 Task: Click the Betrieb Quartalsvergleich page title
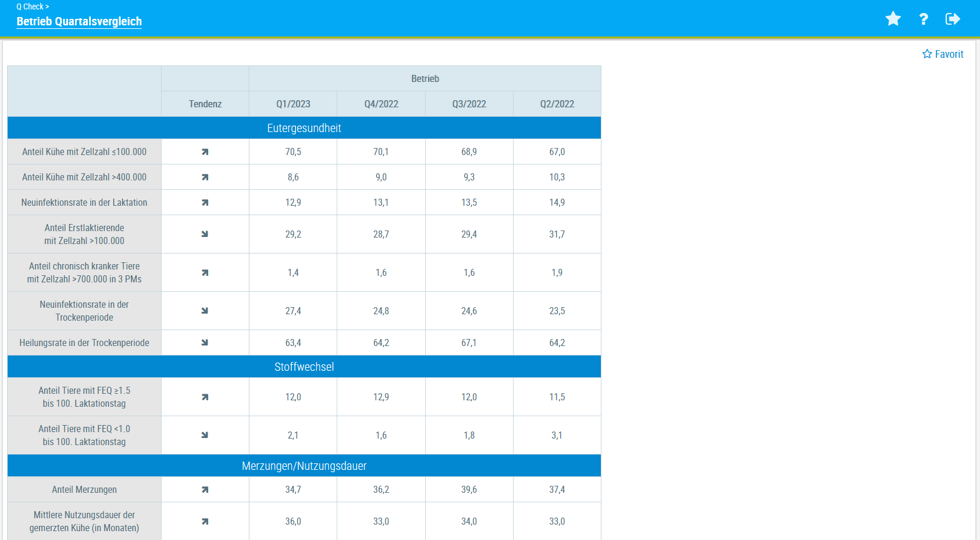tap(79, 22)
